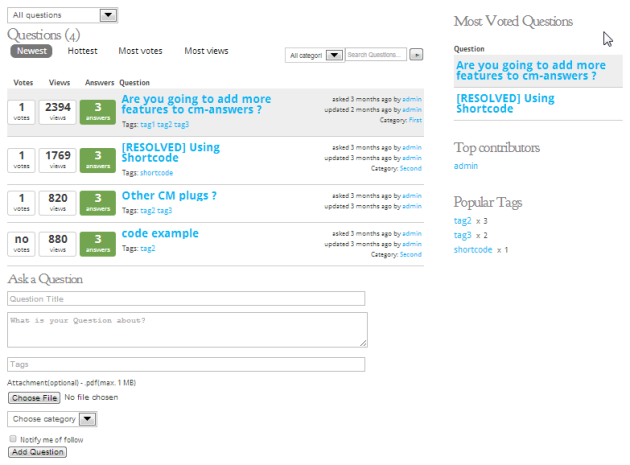Click tag2 under 'code example' question
Image resolution: width=630 pixels, height=465 pixels.
point(147,248)
